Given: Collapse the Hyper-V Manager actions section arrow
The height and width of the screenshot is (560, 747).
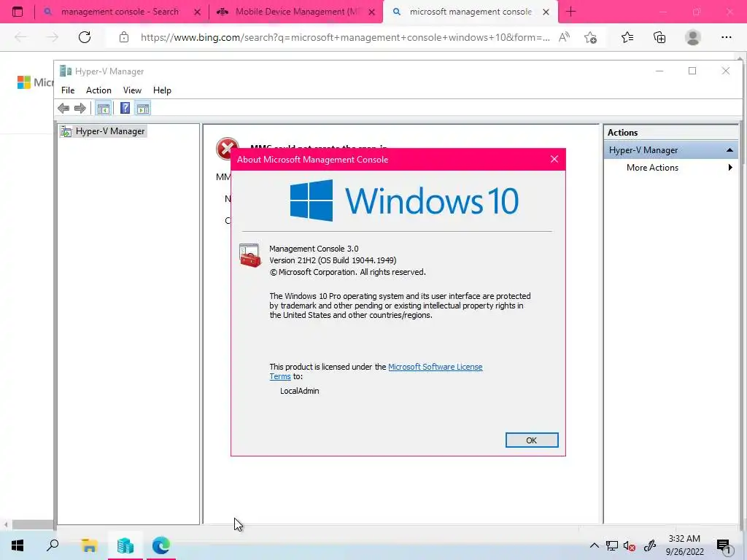Looking at the screenshot, I should [x=729, y=150].
